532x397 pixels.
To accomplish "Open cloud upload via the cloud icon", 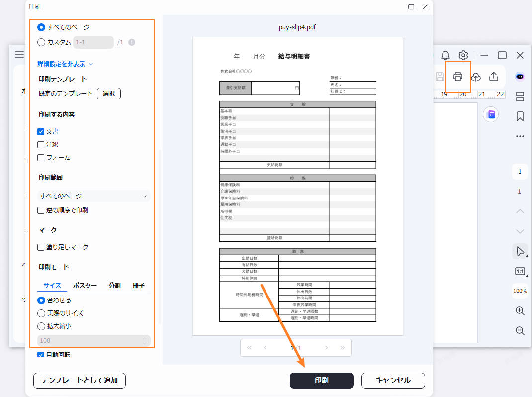I will (476, 77).
